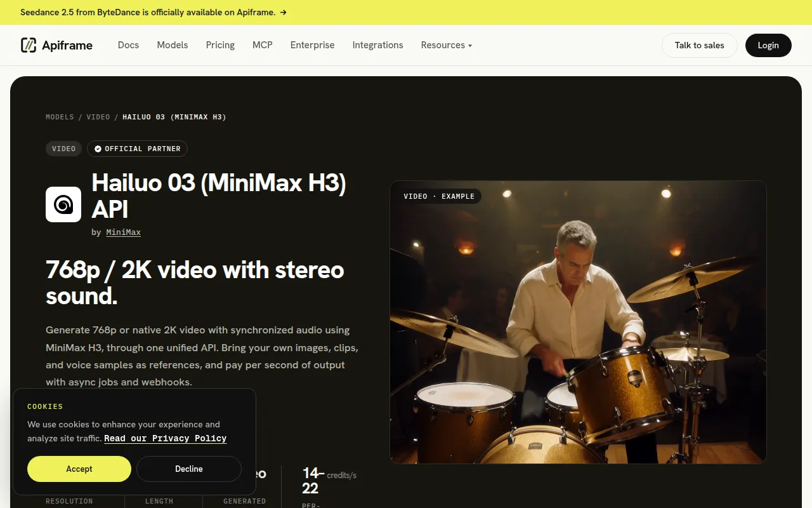Image resolution: width=812 pixels, height=508 pixels.
Task: Click the LENGTH stat label
Action: pos(159,501)
